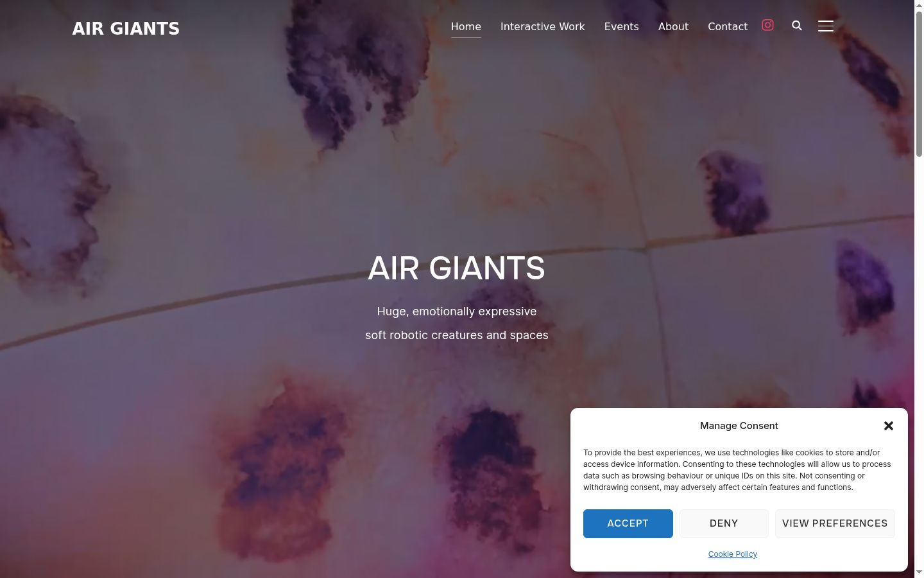This screenshot has height=578, width=924.
Task: Open the hamburger menu icon
Action: (826, 26)
